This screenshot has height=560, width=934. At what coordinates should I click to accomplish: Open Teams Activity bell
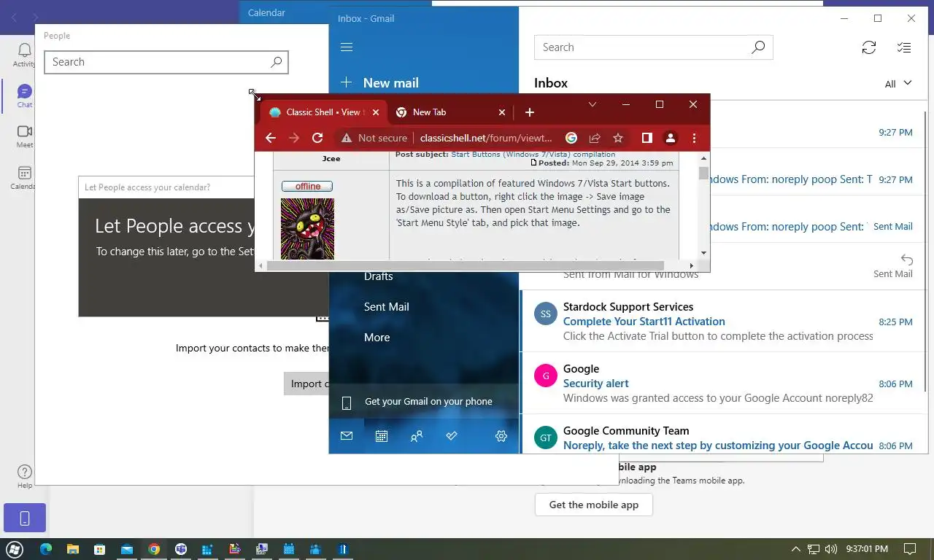24,55
